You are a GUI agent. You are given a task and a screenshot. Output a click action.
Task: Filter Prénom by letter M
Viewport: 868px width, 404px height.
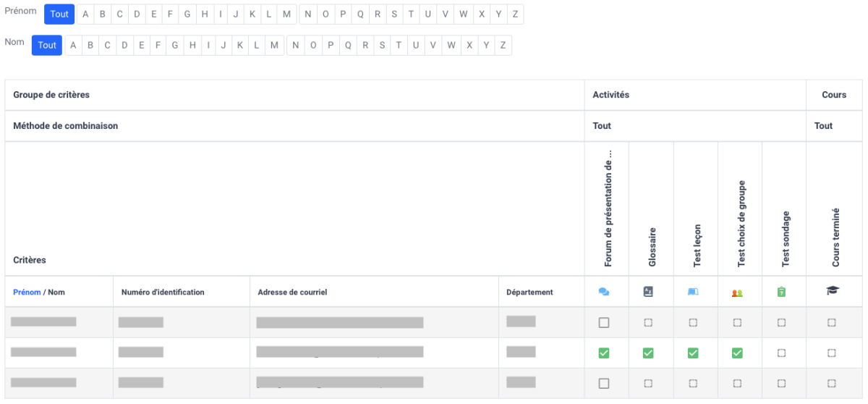tap(287, 14)
